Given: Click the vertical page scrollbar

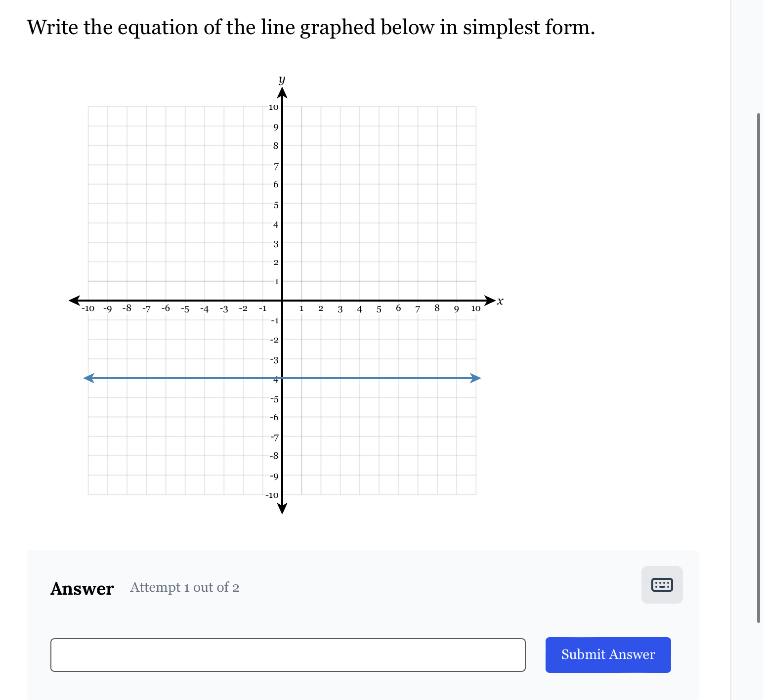Looking at the screenshot, I should pos(759,368).
